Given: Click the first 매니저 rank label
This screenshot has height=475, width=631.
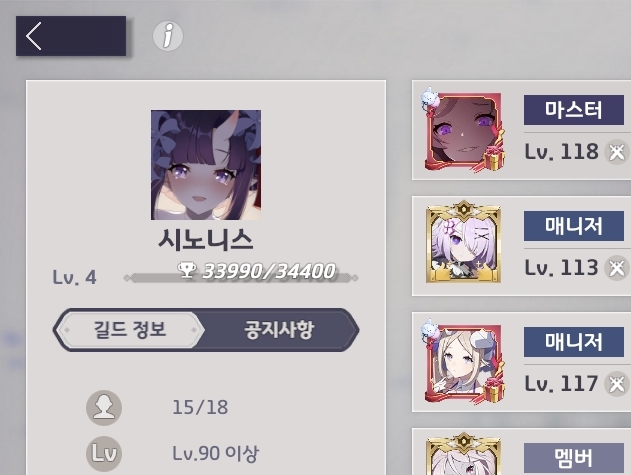Looking at the screenshot, I should [x=574, y=226].
